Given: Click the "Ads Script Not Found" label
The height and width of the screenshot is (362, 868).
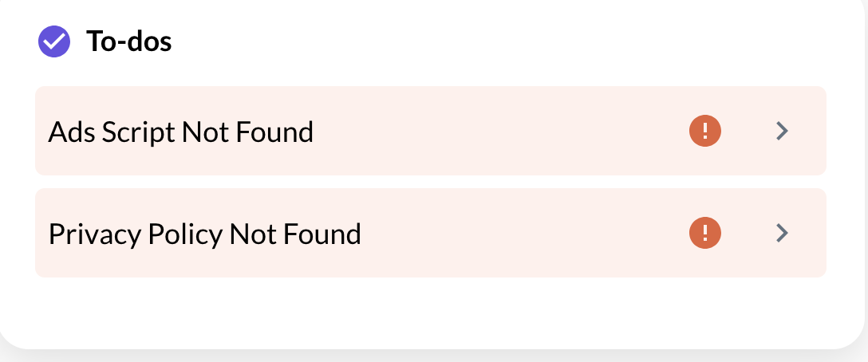Looking at the screenshot, I should (x=181, y=132).
